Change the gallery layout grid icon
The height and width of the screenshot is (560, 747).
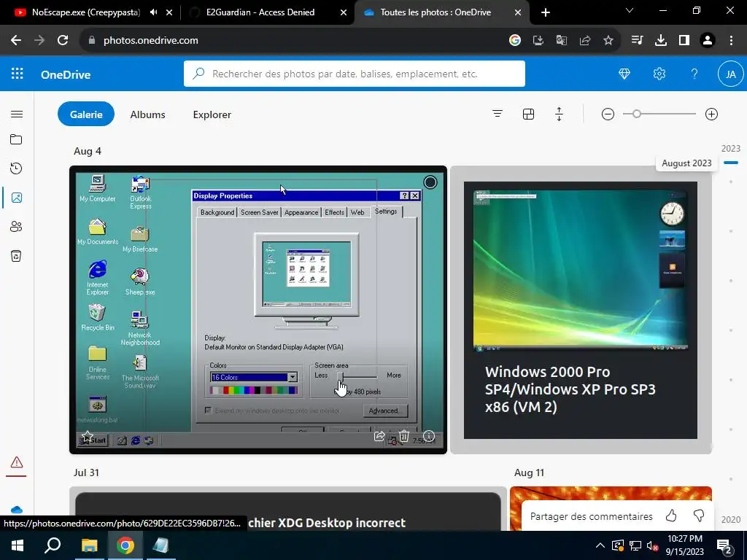click(528, 114)
